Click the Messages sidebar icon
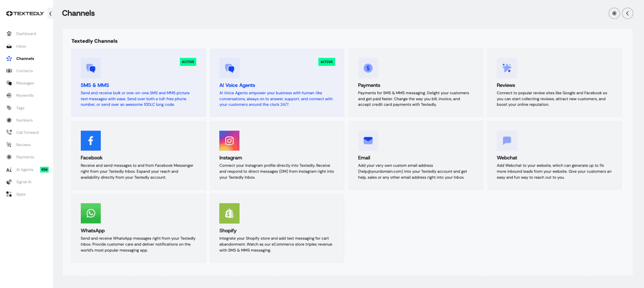The height and width of the screenshot is (288, 644). tap(9, 83)
